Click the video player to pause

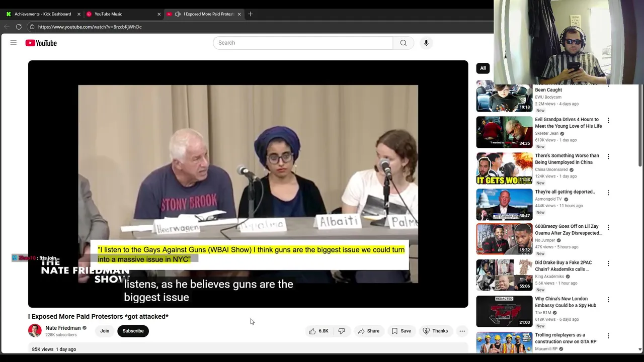pos(248,184)
